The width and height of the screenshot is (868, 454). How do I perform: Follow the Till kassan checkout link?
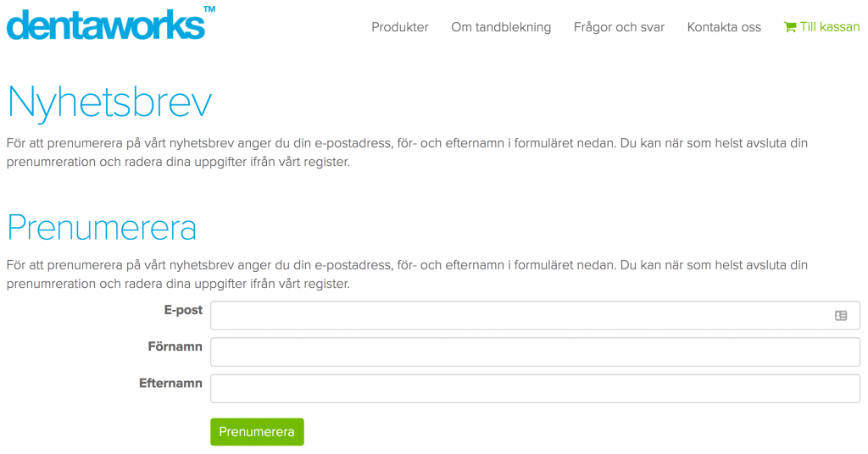829,27
